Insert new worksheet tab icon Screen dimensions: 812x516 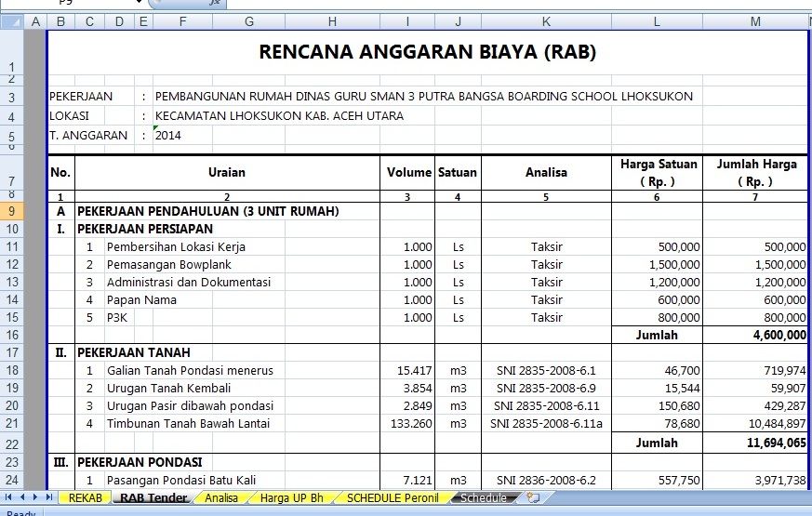pyautogui.click(x=533, y=498)
